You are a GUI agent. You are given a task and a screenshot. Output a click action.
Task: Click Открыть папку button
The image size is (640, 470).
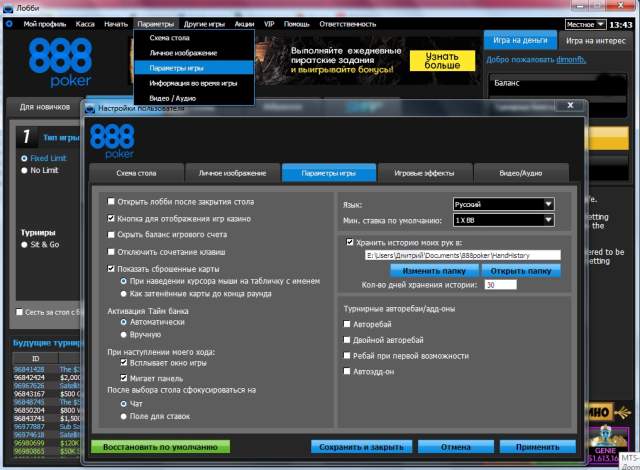[521, 271]
